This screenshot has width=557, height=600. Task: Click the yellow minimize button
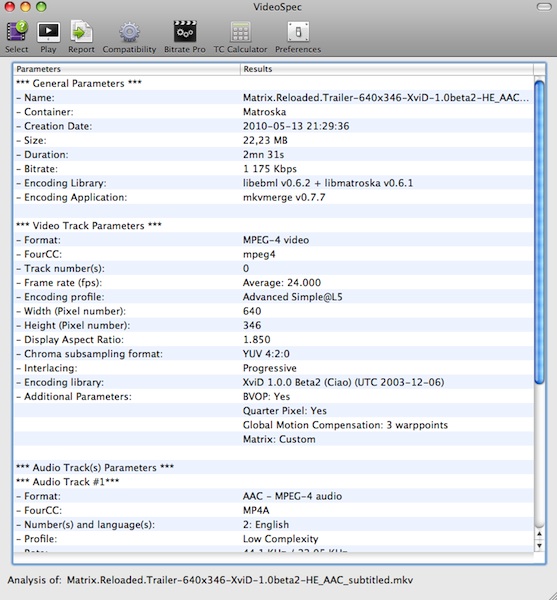point(25,7)
